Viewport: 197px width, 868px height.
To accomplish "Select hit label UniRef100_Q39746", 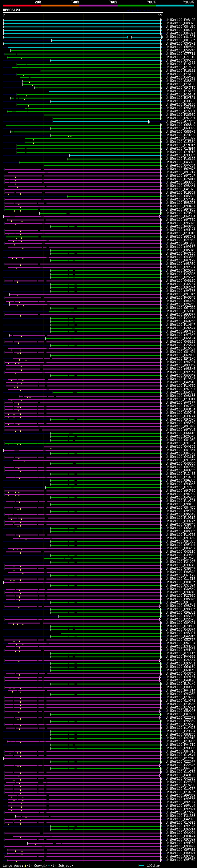I will [x=180, y=413].
